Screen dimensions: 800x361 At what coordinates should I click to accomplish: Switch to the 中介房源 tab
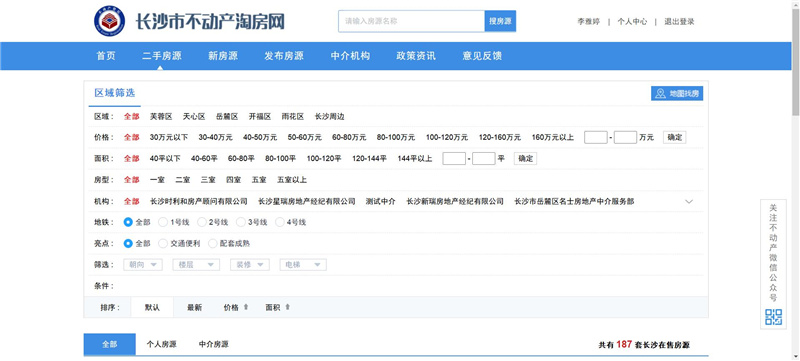click(x=214, y=345)
